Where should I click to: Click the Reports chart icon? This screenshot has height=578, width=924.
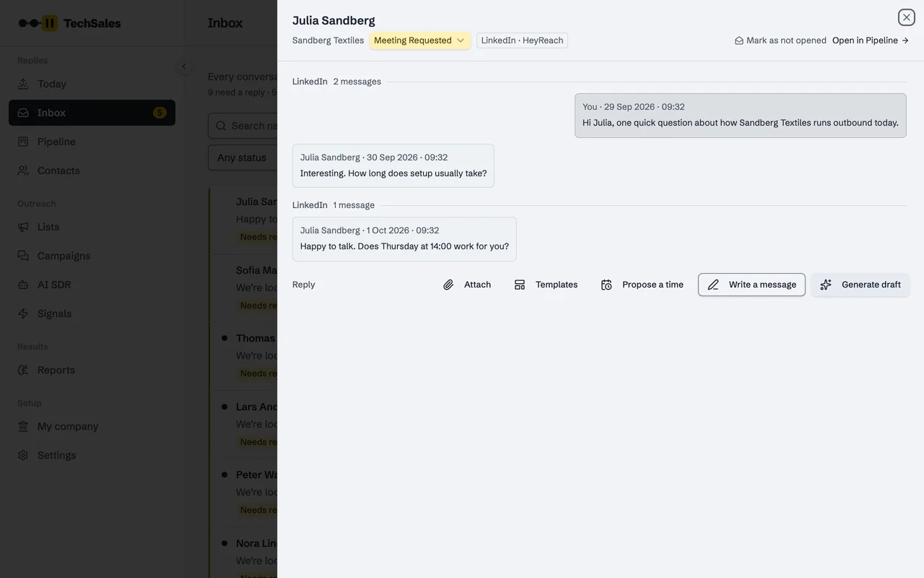23,370
